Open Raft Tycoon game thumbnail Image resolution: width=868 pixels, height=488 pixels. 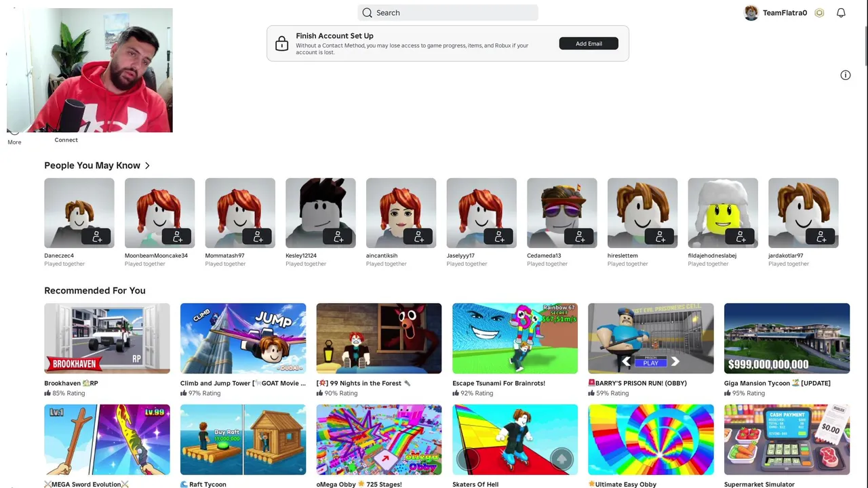coord(243,440)
